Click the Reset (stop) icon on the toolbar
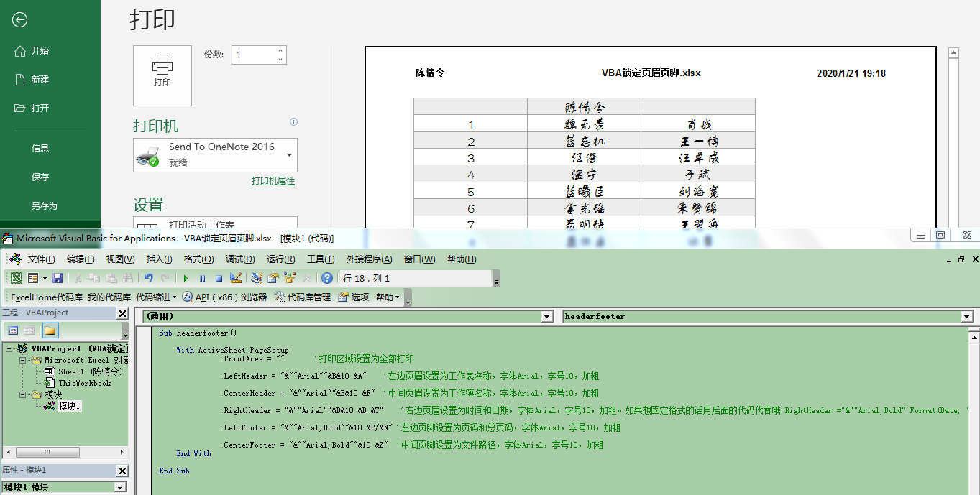Screen dimensions: 980x495 (x=219, y=278)
